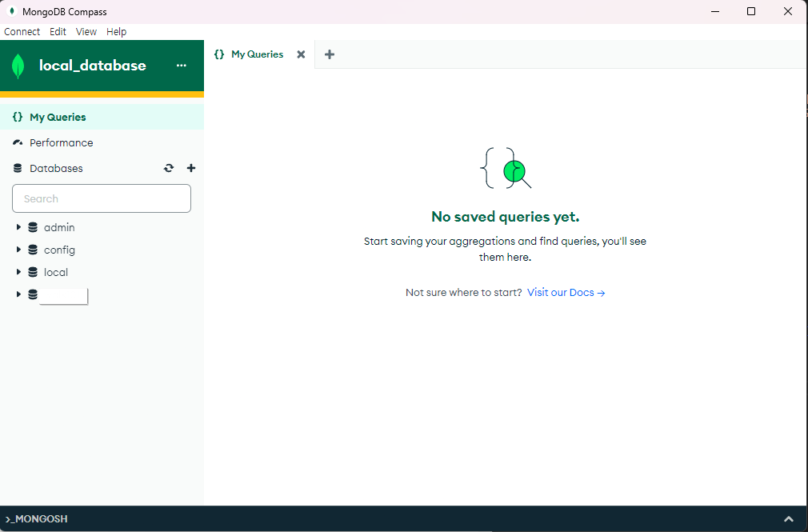Screen dimensions: 808x532
Task: Close the MongoDB Compass window
Action: (788, 11)
